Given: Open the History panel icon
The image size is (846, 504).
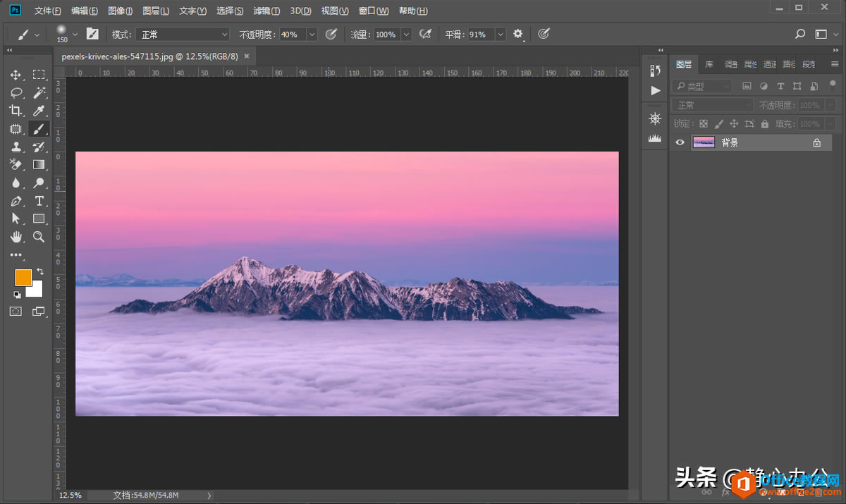Looking at the screenshot, I should [655, 70].
